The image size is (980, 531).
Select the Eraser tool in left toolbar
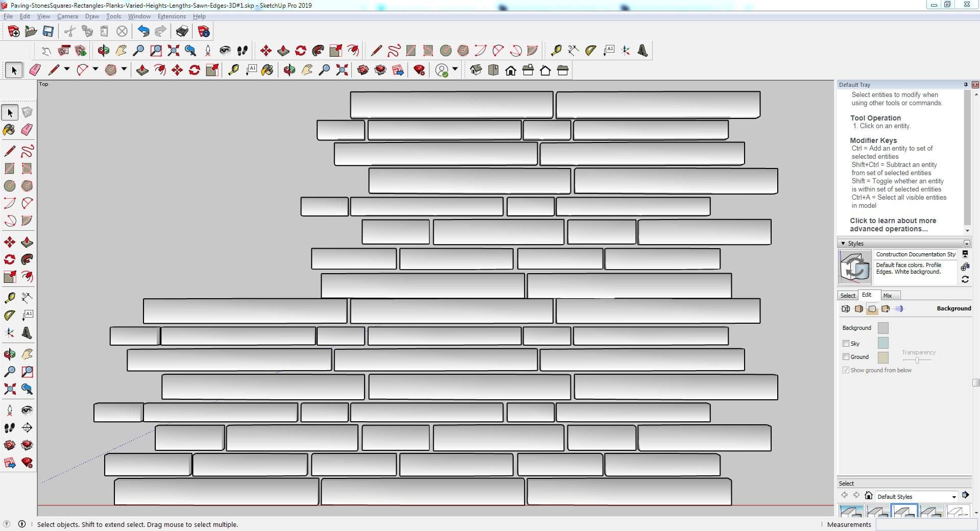point(27,130)
